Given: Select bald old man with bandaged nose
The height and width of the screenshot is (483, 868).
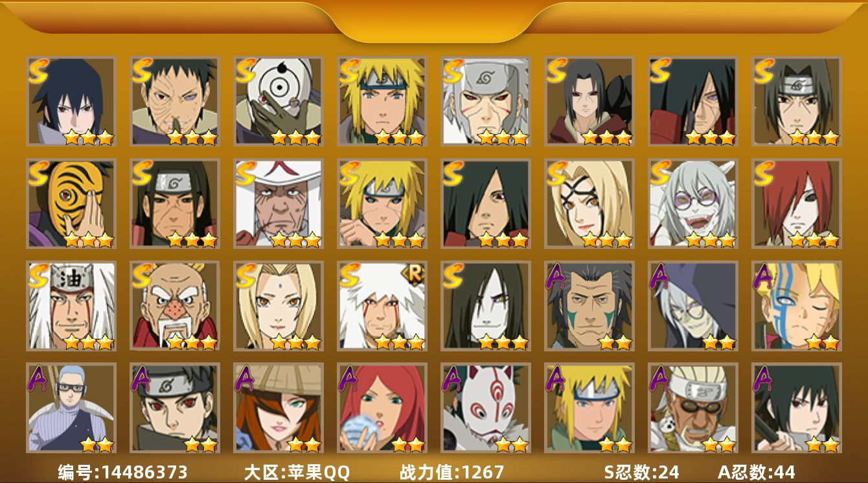Looking at the screenshot, I should (174, 305).
